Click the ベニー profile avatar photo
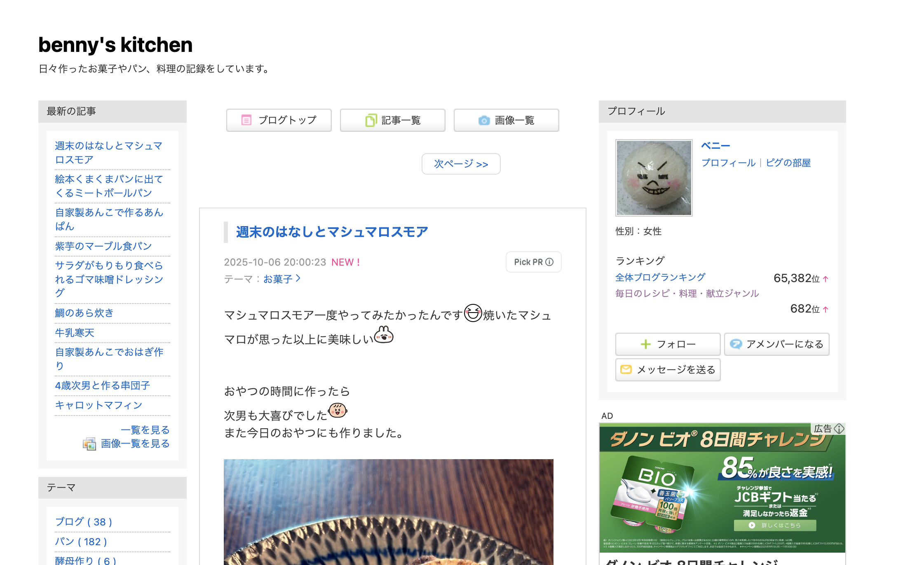Screen dimensions: 924x565 tap(654, 178)
